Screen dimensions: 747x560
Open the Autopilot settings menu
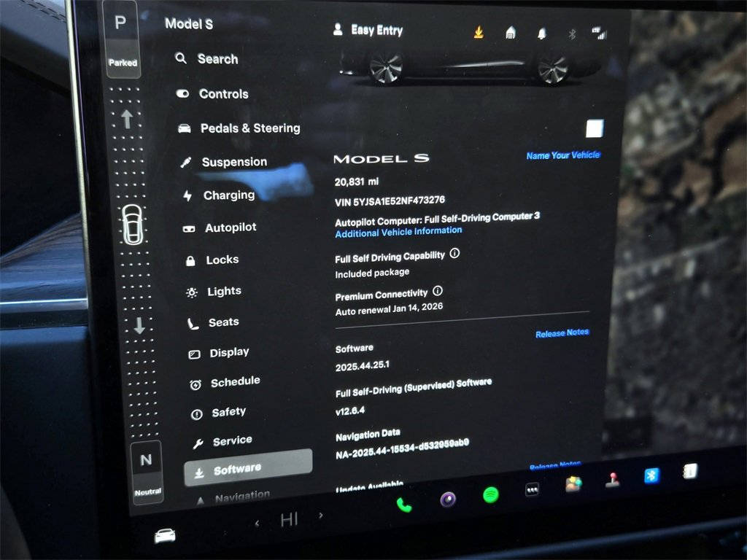pyautogui.click(x=230, y=227)
